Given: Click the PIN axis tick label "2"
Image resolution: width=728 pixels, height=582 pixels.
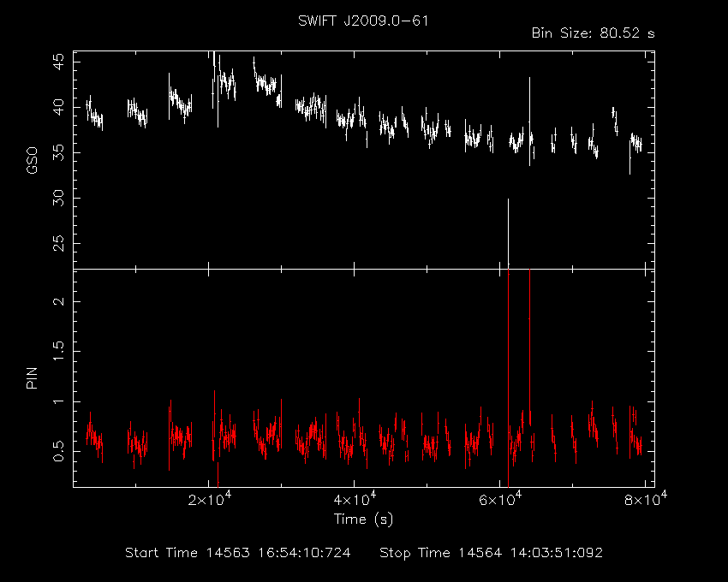Looking at the screenshot, I should 59,301.
